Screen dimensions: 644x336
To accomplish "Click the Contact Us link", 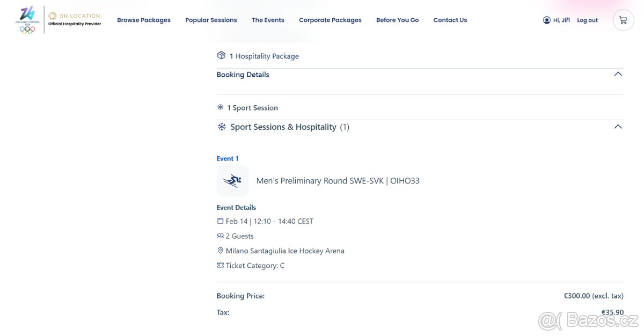I will [x=450, y=20].
